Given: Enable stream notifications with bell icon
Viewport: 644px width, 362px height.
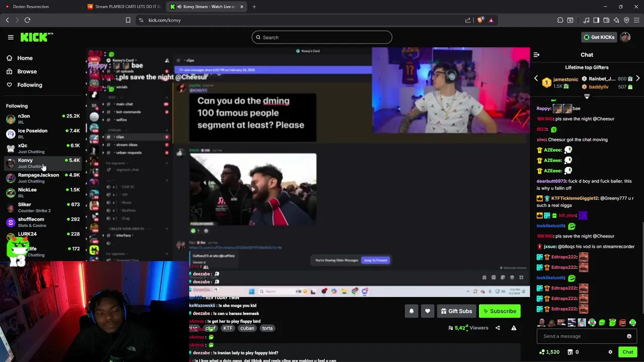Looking at the screenshot, I should pos(411,311).
